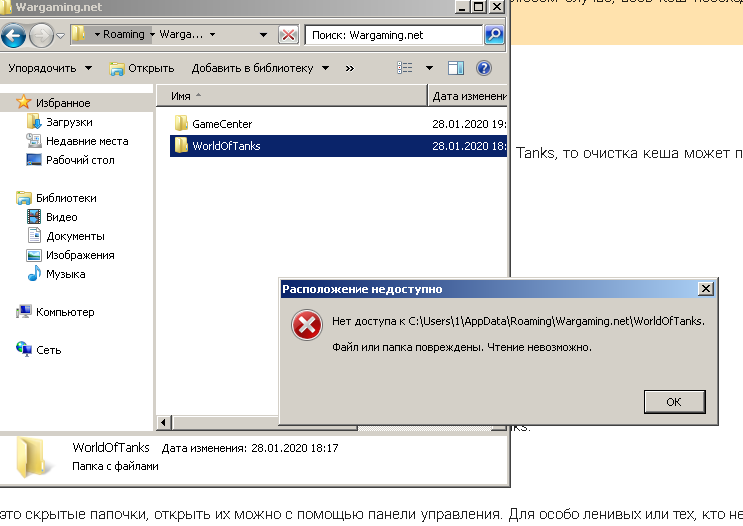
Task: Click the Музыка note icon
Action: [34, 273]
